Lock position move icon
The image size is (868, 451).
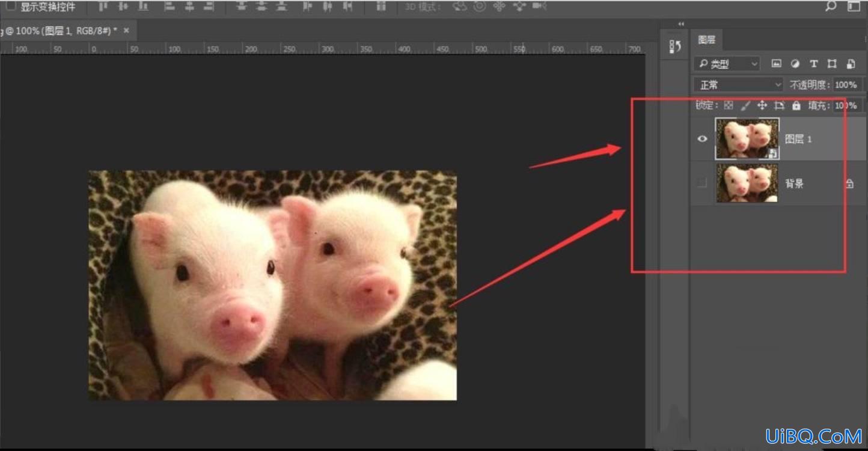[762, 105]
